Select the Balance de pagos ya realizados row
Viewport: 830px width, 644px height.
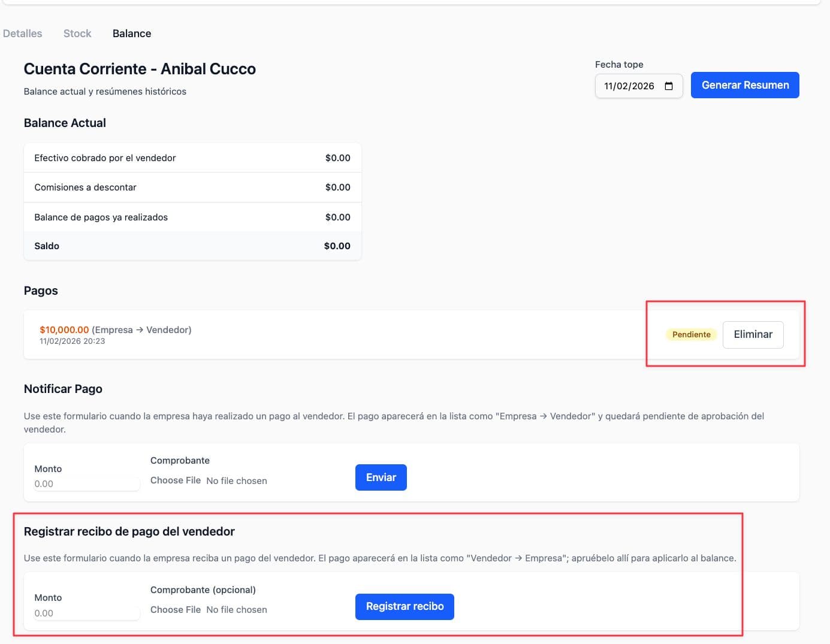(192, 217)
